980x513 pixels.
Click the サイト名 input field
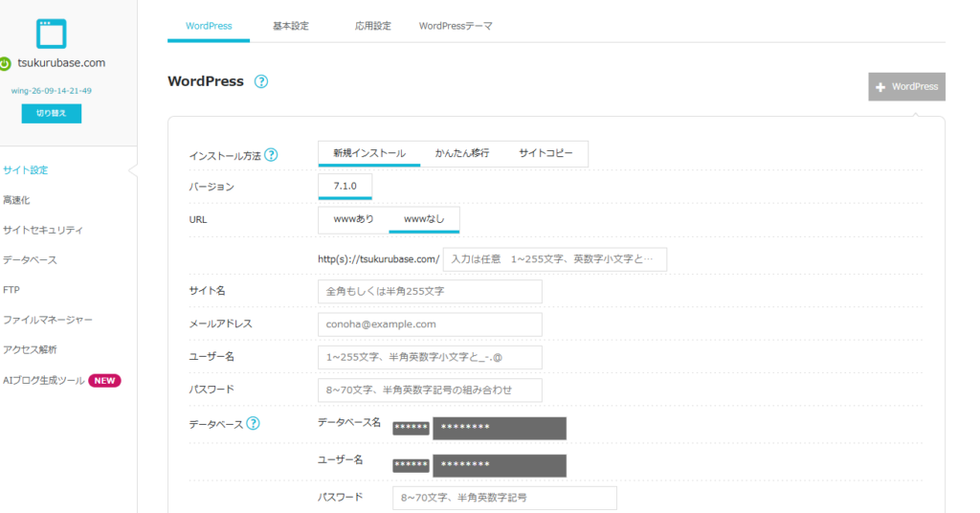tap(430, 292)
